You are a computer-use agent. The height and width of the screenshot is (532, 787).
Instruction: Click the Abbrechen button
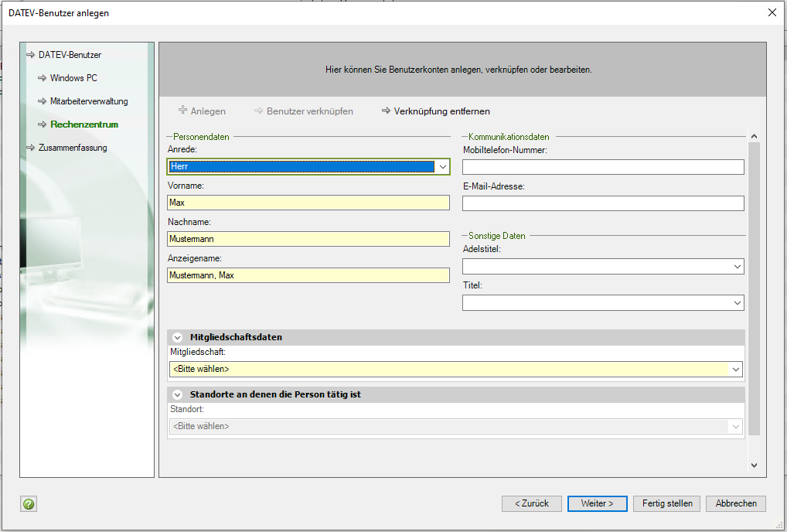[736, 503]
